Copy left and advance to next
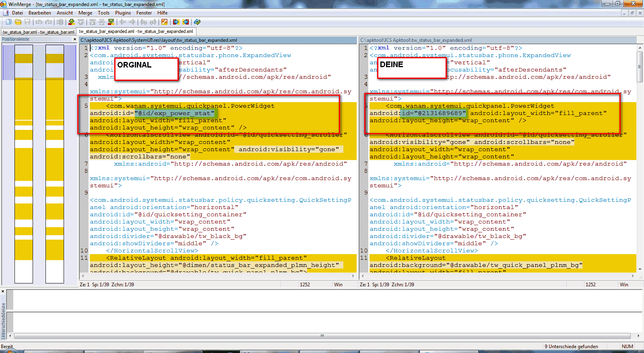Image resolution: width=644 pixels, height=353 pixels. 153,22
